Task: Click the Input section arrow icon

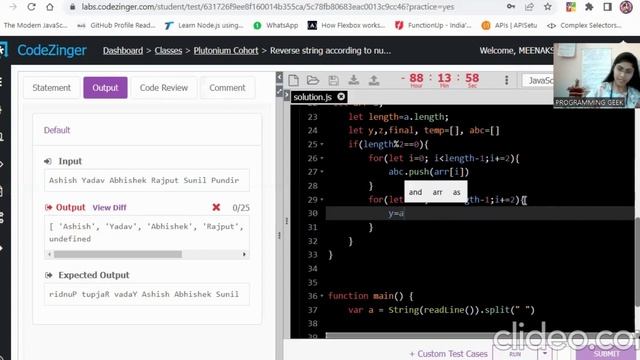Action: pos(48,161)
